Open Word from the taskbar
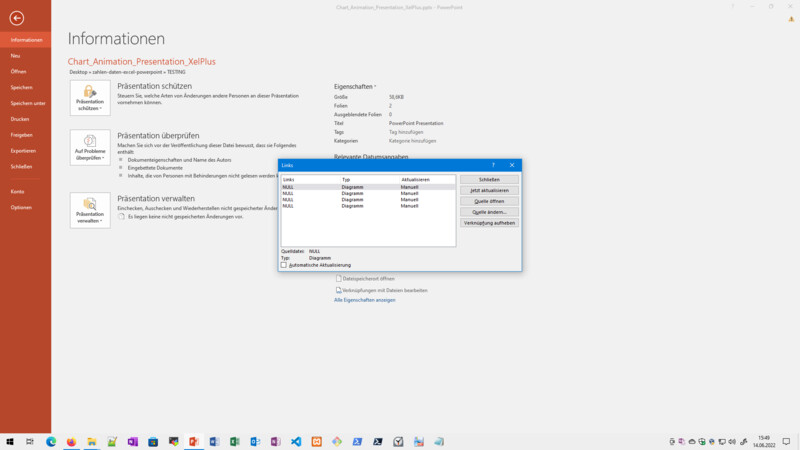This screenshot has width=800, height=450. (214, 441)
